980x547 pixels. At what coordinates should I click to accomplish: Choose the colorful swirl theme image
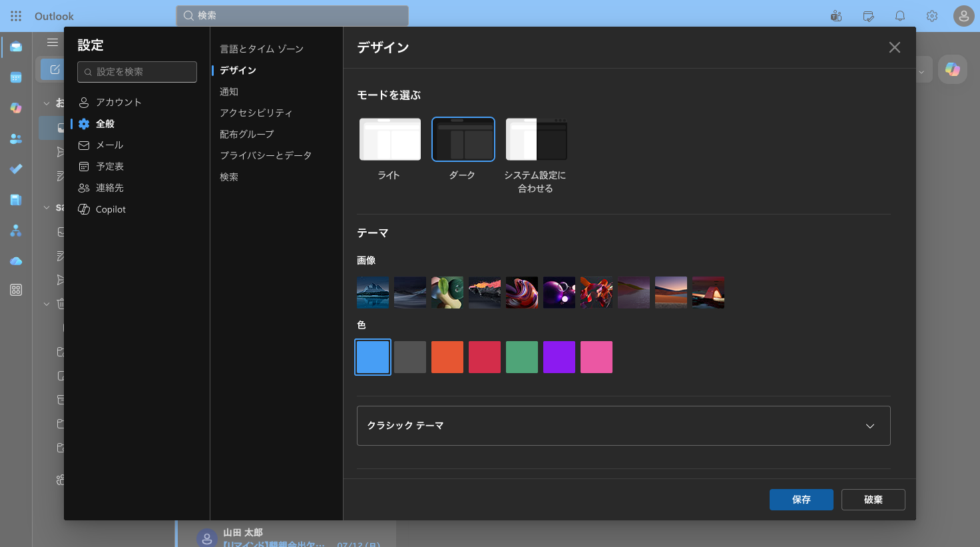522,292
